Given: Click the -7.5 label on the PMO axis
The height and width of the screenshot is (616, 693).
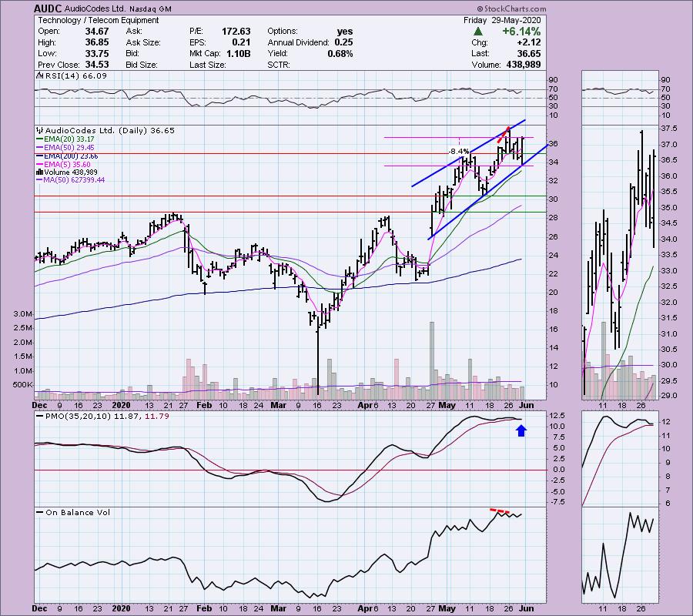Looking at the screenshot, I should click(557, 502).
